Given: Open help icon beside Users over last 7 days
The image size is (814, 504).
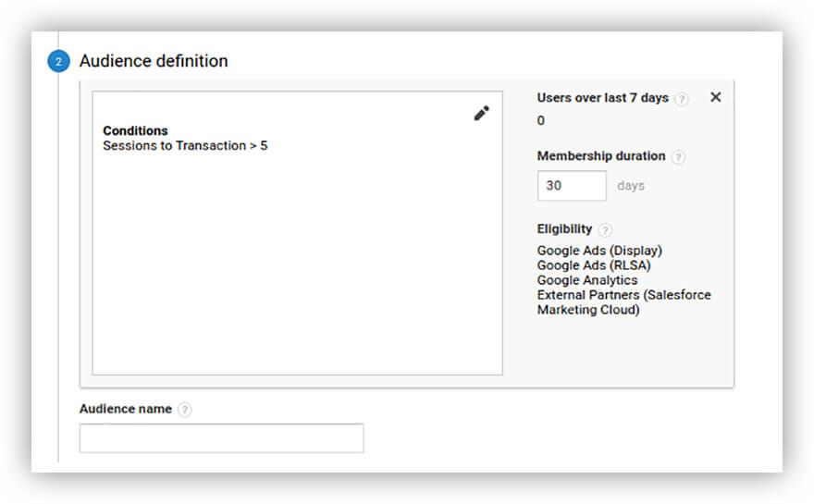Looking at the screenshot, I should click(x=682, y=99).
